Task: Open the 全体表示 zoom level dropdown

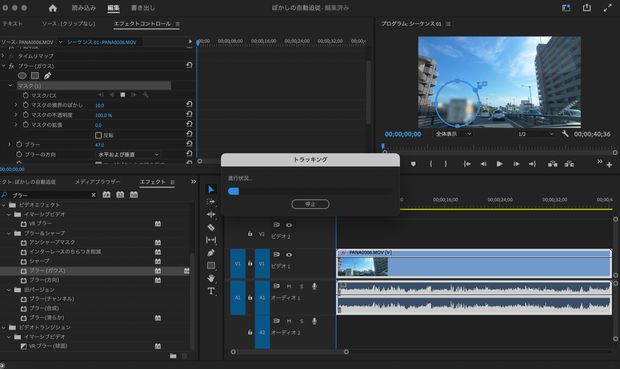Action: (x=453, y=134)
